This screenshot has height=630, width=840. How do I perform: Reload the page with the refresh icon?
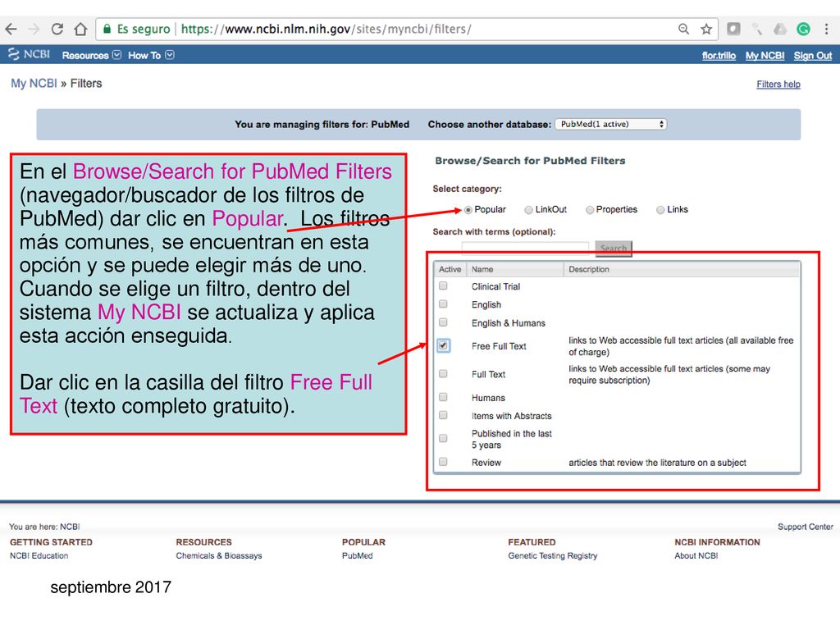[57, 29]
